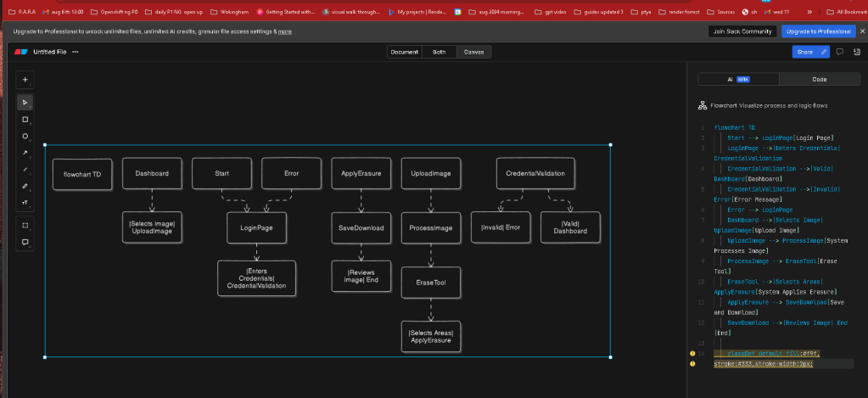Select the SaveDownload node
The width and height of the screenshot is (868, 398).
[x=361, y=227]
